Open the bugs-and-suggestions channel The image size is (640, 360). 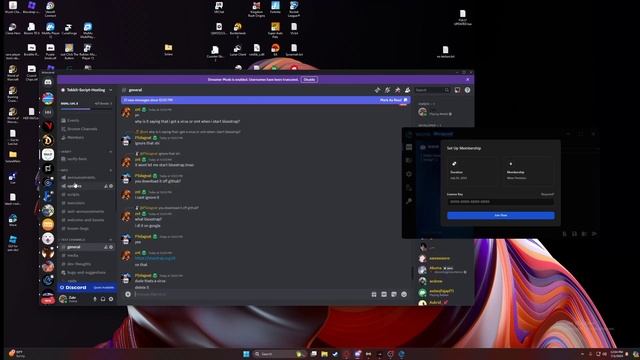coord(87,273)
